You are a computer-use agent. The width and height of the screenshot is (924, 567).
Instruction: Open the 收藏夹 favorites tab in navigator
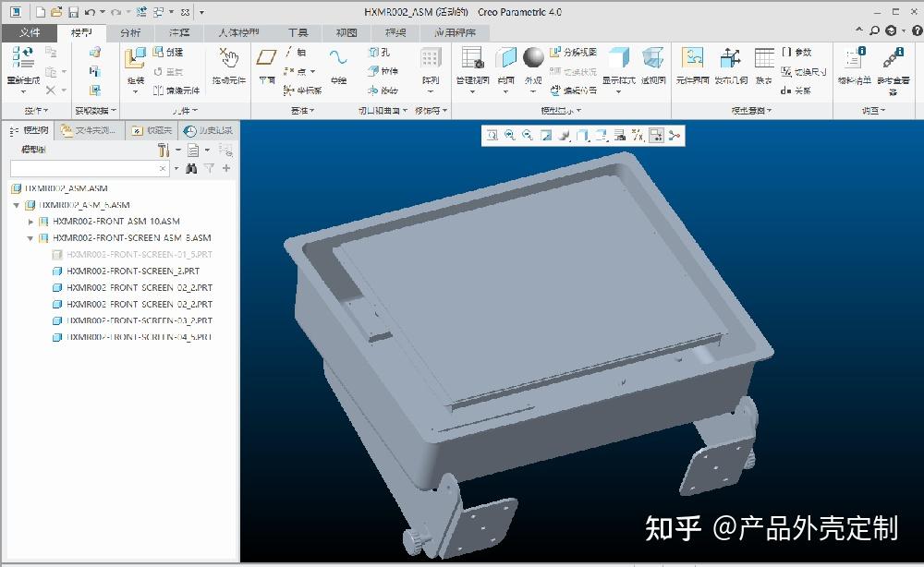coord(152,130)
